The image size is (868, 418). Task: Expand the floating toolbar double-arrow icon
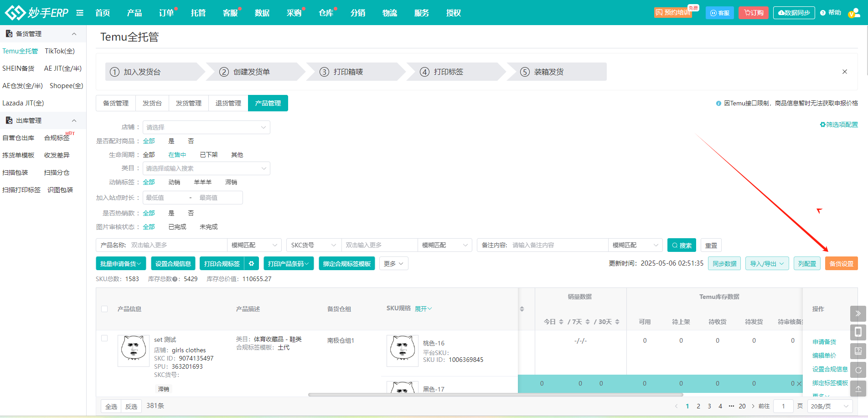(x=858, y=313)
